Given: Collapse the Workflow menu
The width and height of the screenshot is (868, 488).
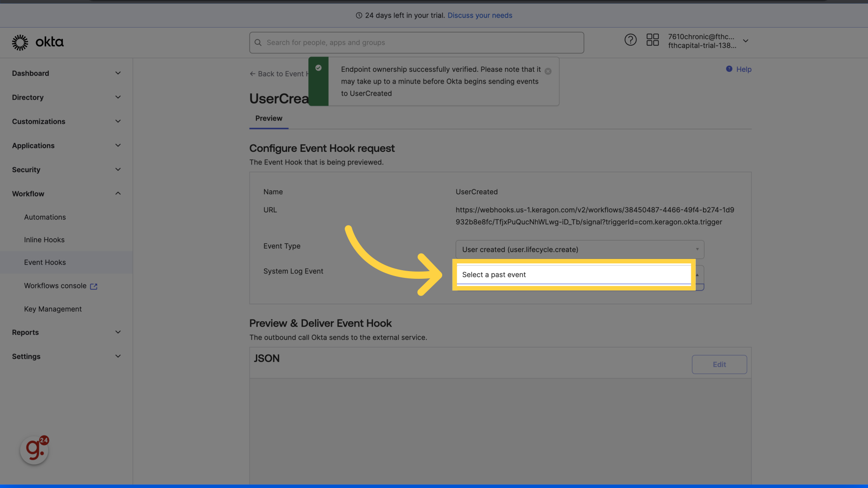Looking at the screenshot, I should click(66, 194).
